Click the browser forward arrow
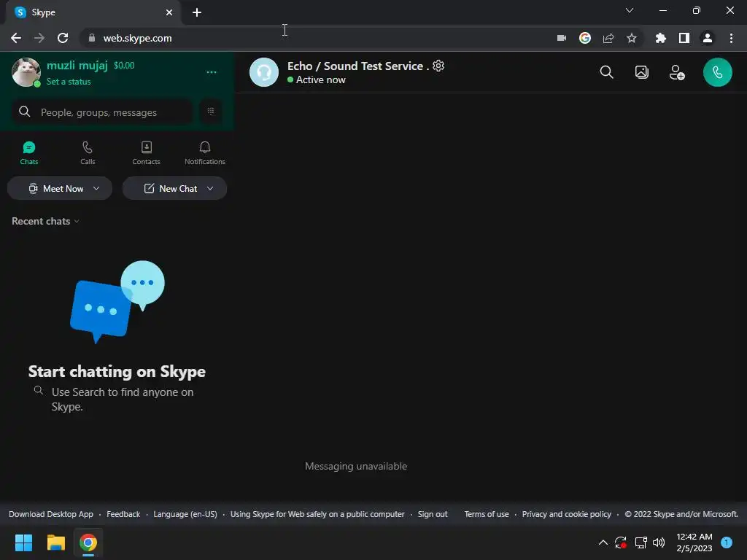747x560 pixels. [x=39, y=38]
